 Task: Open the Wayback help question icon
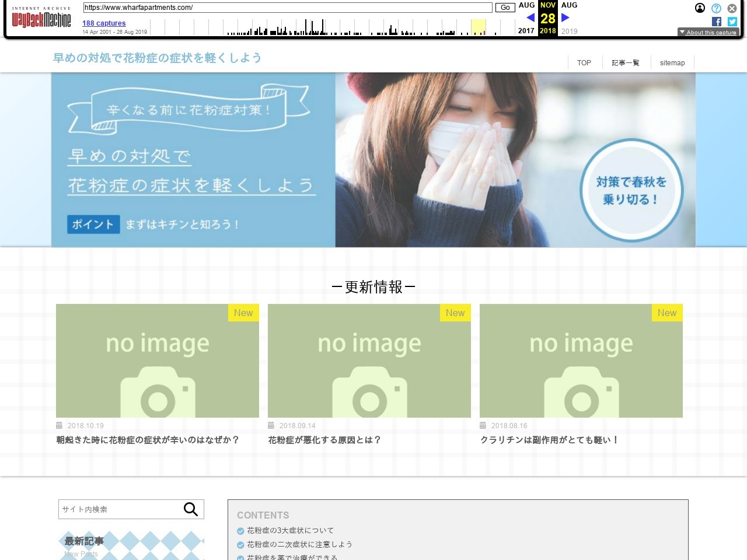tap(716, 8)
